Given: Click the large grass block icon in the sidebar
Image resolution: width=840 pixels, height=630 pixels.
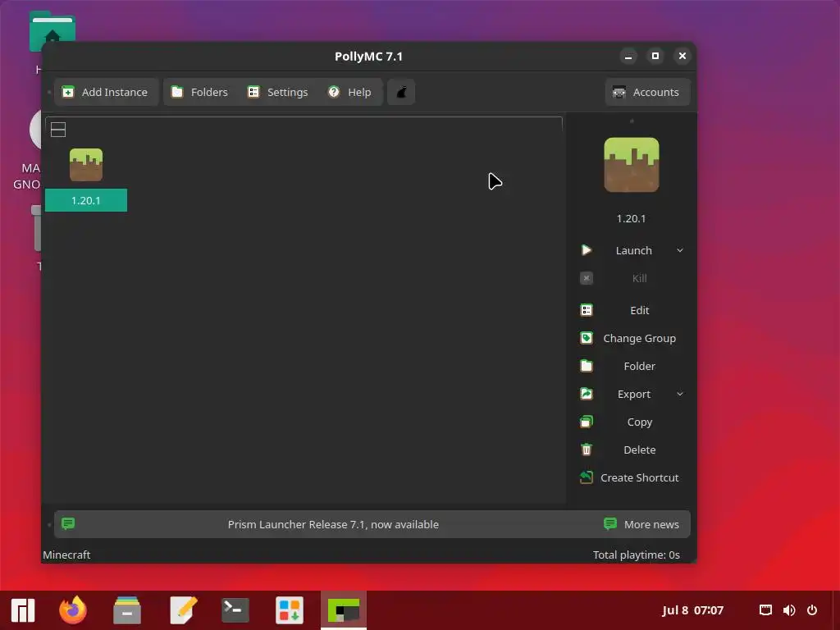Looking at the screenshot, I should (x=631, y=164).
